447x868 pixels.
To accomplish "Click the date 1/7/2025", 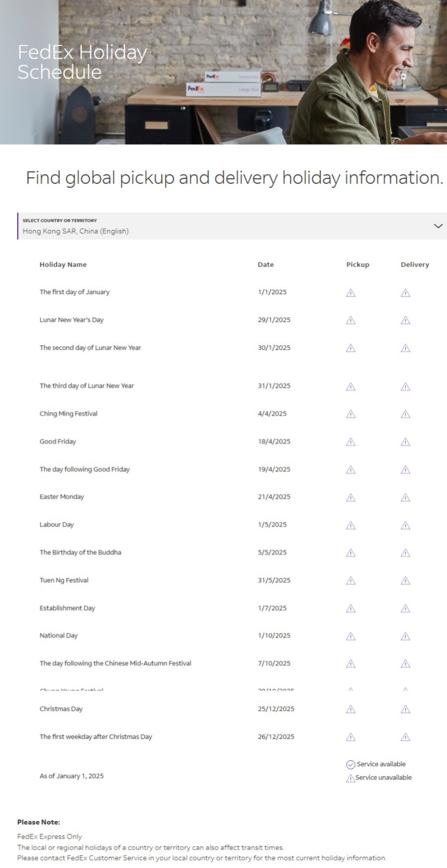I will point(272,608).
